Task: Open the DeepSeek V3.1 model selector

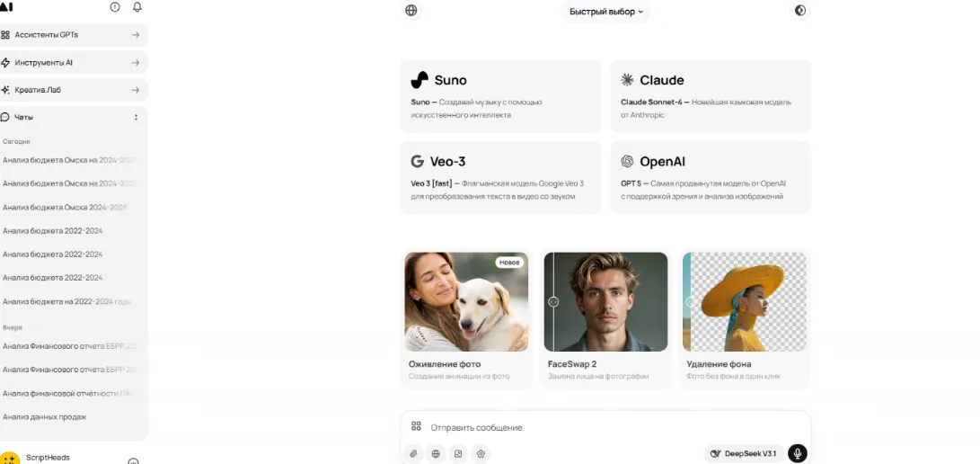Action: point(744,453)
